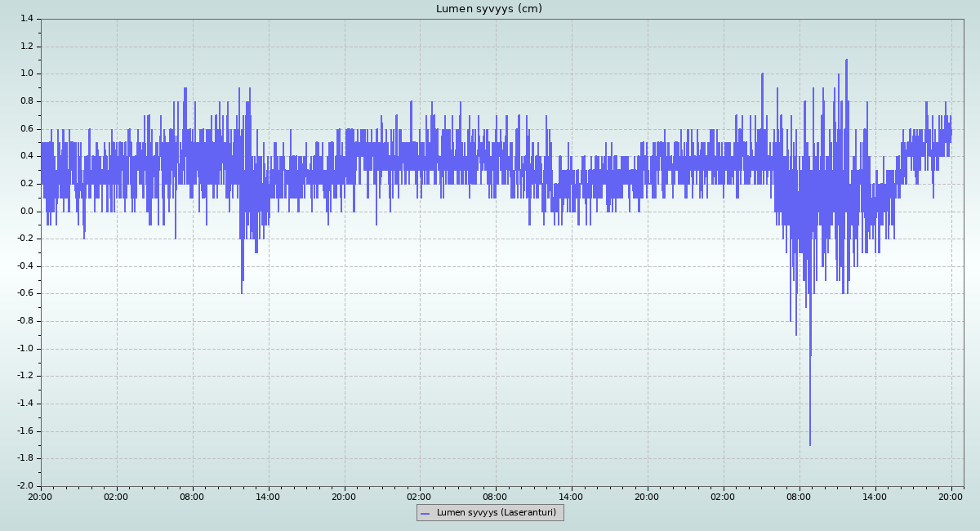
Task: Click the 1.4 label on the y-axis
Action: (27, 19)
